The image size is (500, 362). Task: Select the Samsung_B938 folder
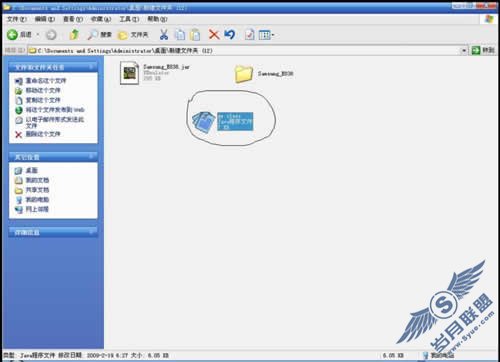coord(264,74)
